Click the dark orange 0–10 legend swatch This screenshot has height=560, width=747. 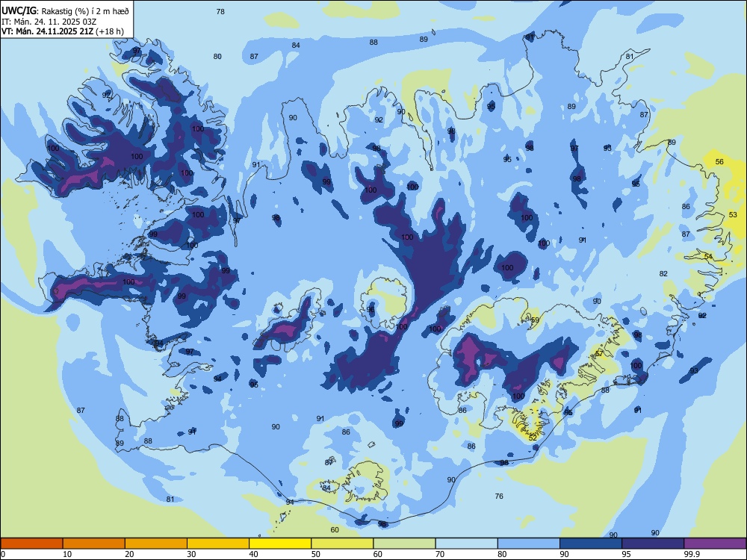[x=31, y=544]
